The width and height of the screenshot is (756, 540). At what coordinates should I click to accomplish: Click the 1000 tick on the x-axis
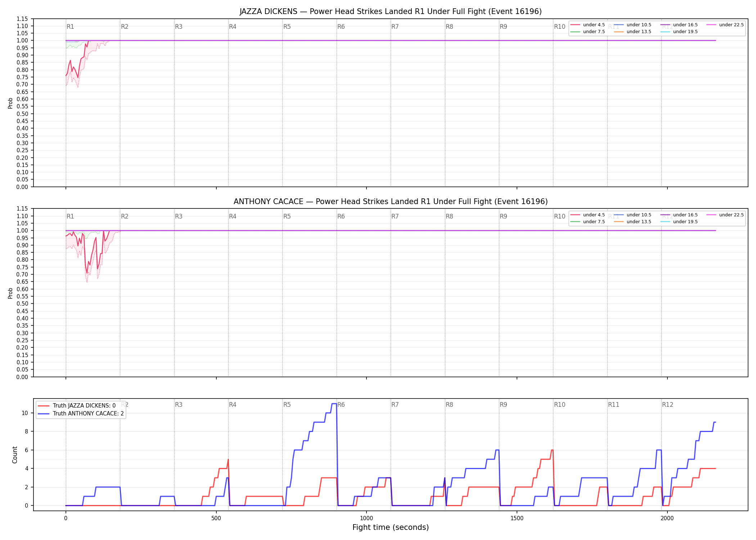pos(366,518)
